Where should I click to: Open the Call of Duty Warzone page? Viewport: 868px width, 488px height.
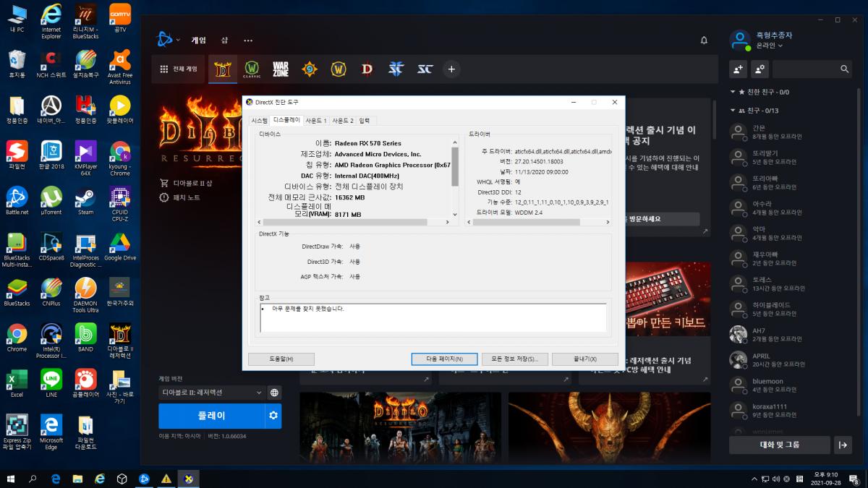281,69
